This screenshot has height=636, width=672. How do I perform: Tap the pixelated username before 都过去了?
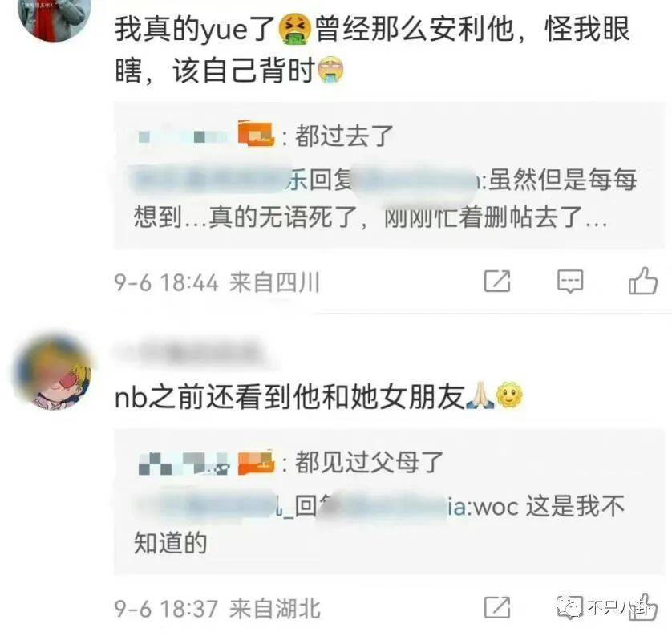(183, 136)
